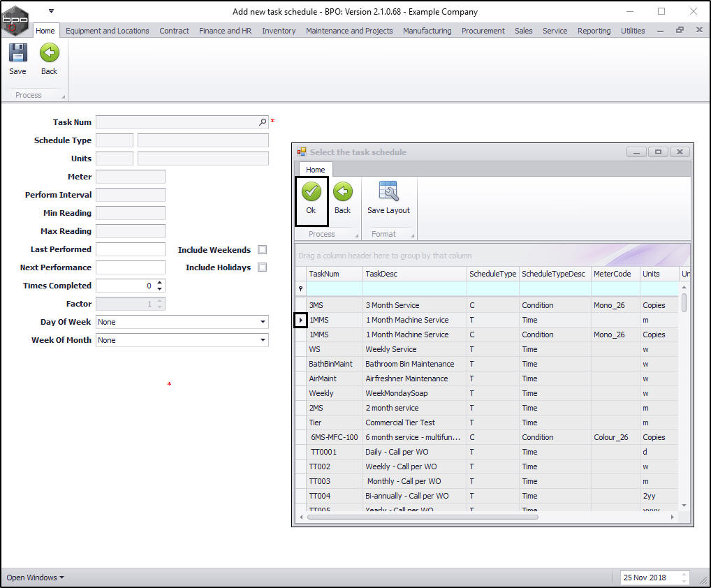
Task: Enable the Include Weekends checkbox
Action: 262,250
